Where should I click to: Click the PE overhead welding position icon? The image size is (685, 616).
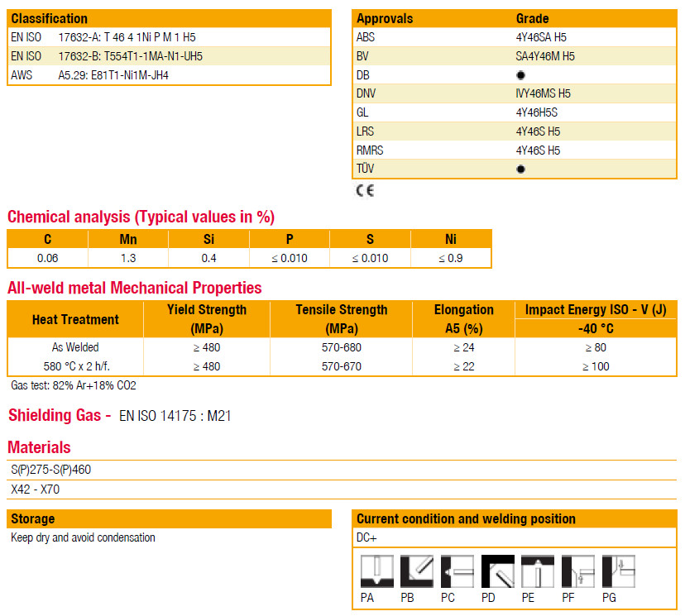tap(538, 571)
